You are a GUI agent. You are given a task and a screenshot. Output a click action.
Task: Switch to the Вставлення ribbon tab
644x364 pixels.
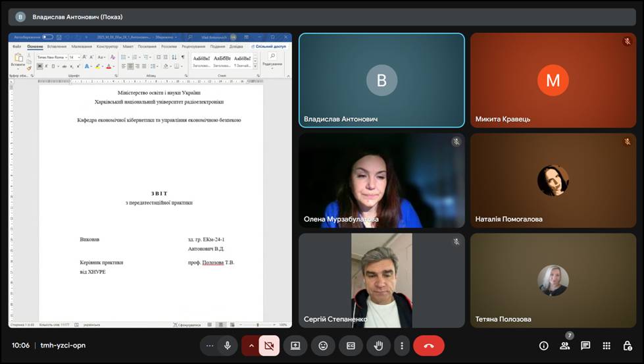[x=57, y=47]
